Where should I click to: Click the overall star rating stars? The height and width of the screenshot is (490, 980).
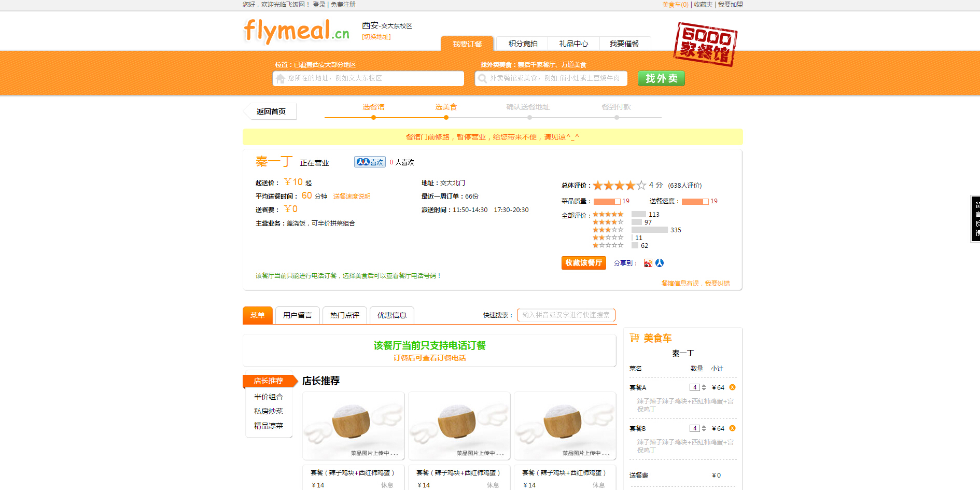619,185
